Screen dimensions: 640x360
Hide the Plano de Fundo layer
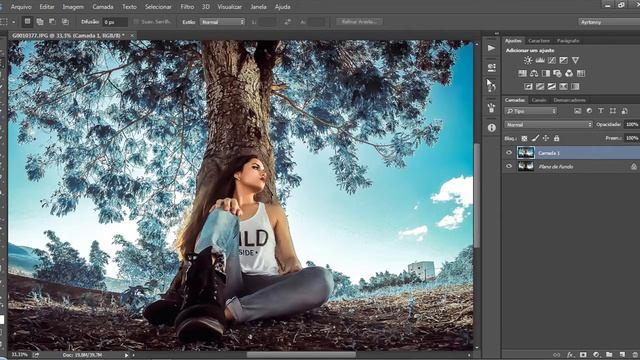509,166
